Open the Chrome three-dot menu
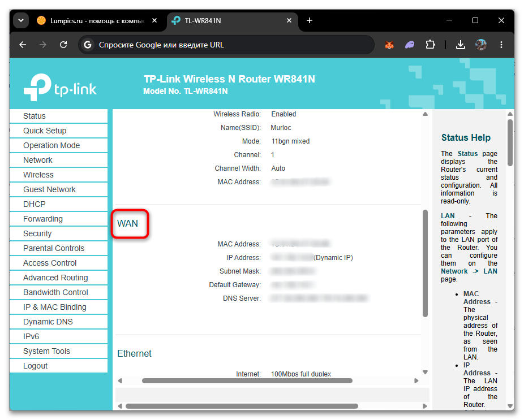This screenshot has width=524, height=420. [x=501, y=45]
